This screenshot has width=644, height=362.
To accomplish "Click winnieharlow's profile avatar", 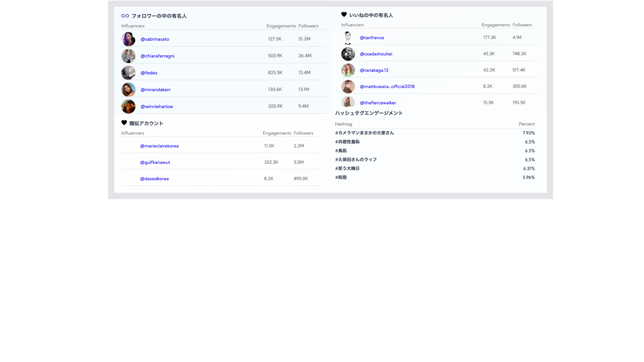I will coord(128,106).
